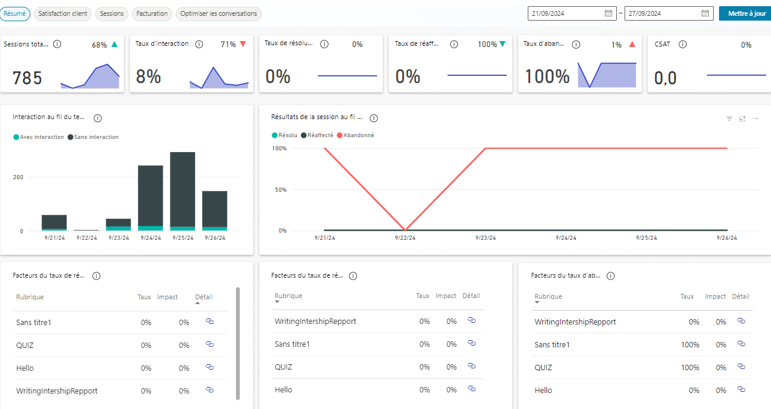Open calendar for end date 27/09/2024

point(705,14)
